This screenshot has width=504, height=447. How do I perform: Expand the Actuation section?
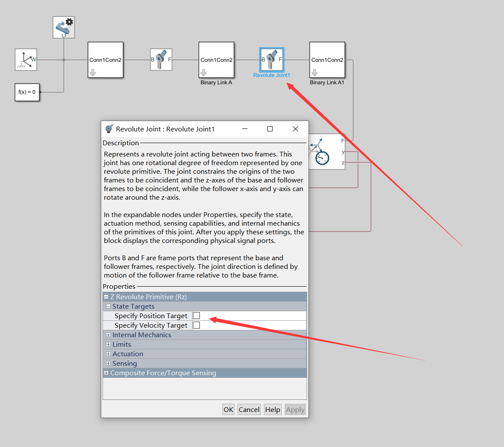pyautogui.click(x=108, y=354)
